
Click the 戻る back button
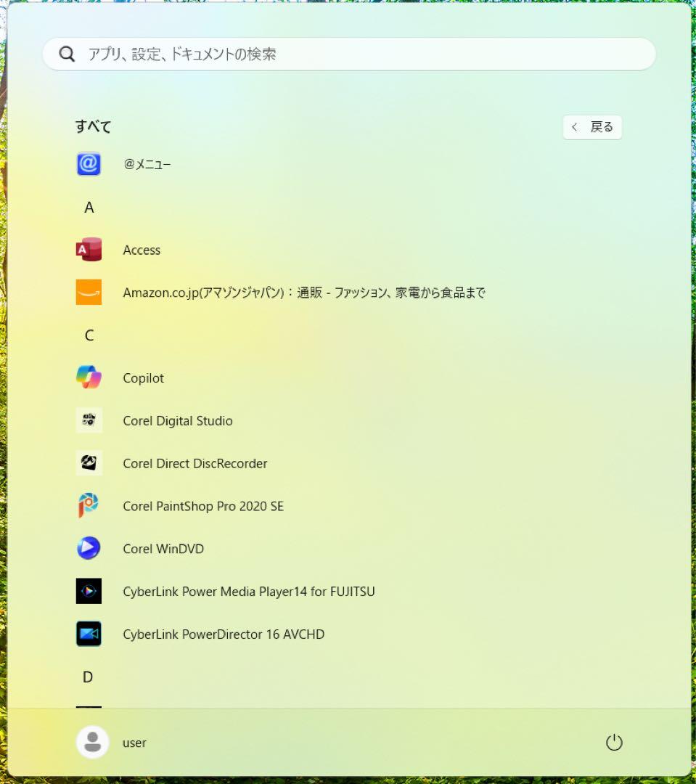[x=592, y=127]
